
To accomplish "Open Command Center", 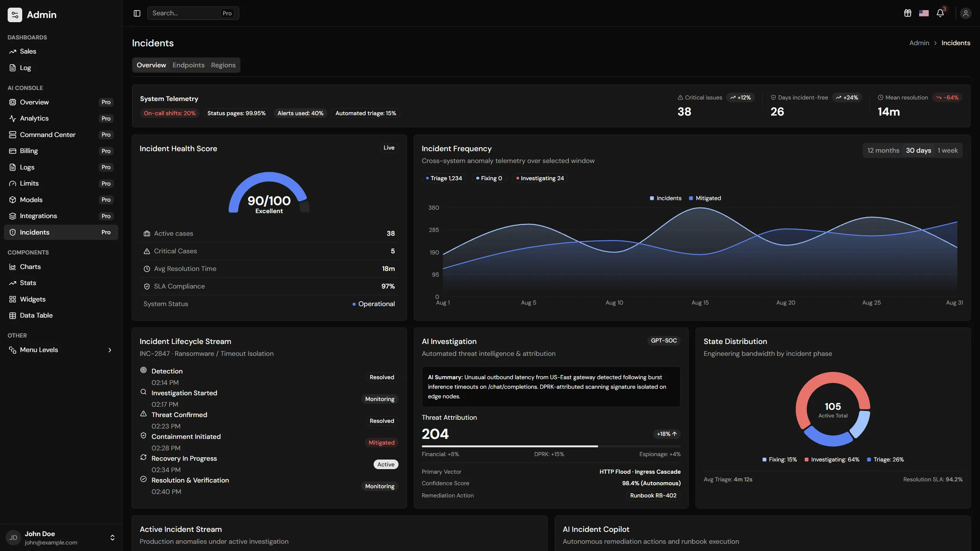I will click(61, 135).
